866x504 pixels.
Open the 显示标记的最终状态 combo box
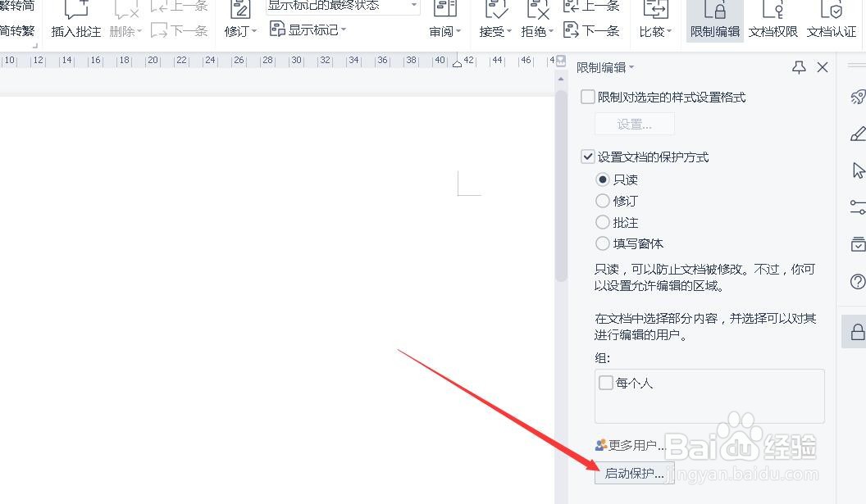point(343,6)
